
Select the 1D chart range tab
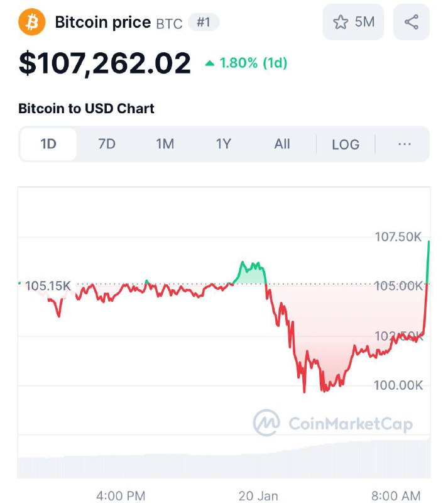click(x=48, y=144)
